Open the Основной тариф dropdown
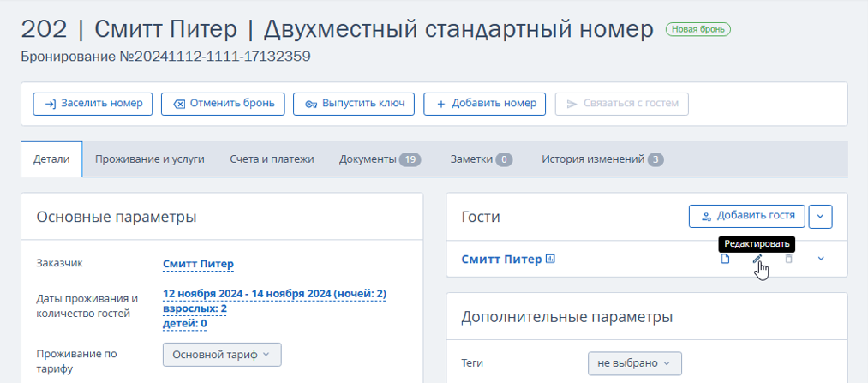This screenshot has height=383, width=868. [221, 354]
